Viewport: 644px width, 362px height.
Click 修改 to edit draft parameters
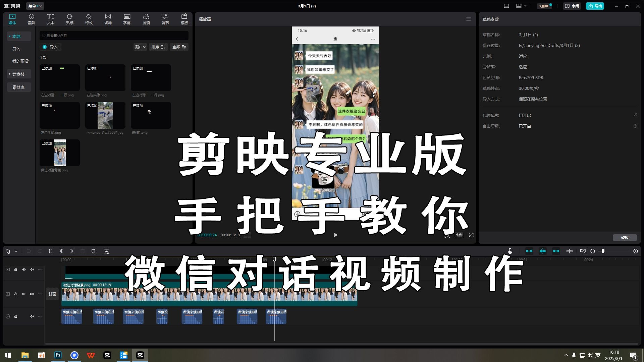coord(625,238)
